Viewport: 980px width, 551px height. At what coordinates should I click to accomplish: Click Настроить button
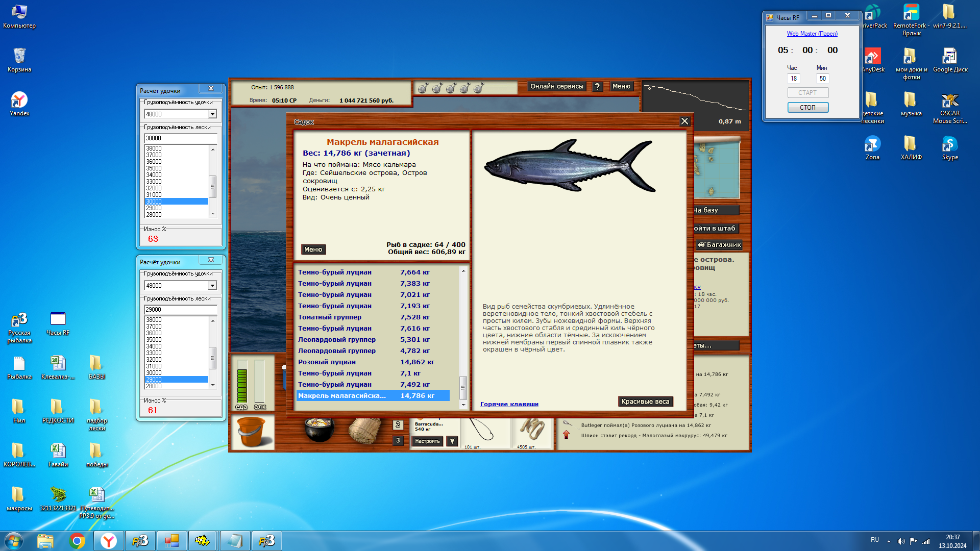coord(427,441)
